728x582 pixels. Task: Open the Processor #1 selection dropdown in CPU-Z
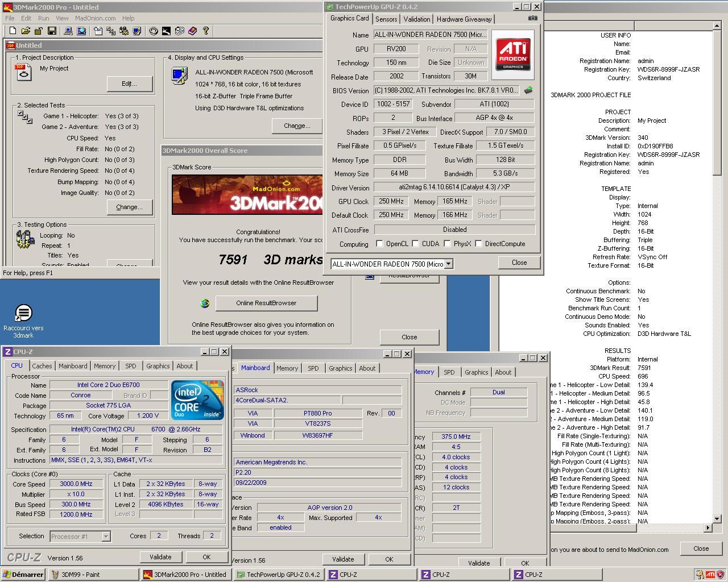(x=106, y=536)
